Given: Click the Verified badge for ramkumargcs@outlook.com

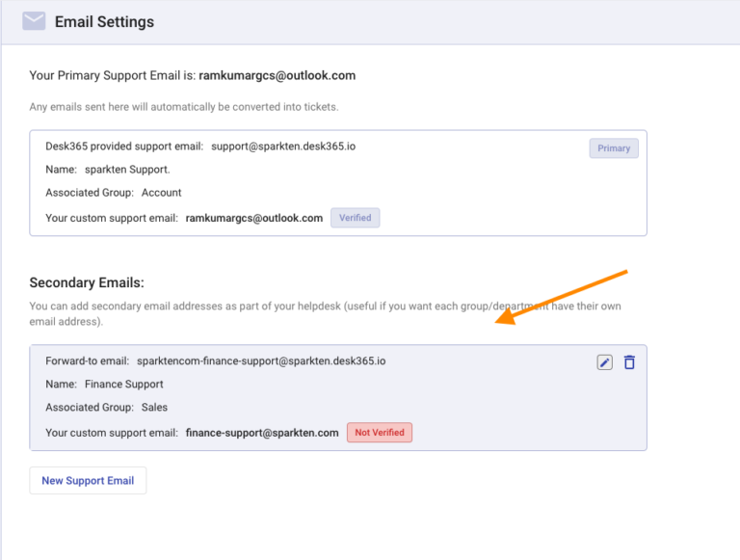Looking at the screenshot, I should 355,218.
